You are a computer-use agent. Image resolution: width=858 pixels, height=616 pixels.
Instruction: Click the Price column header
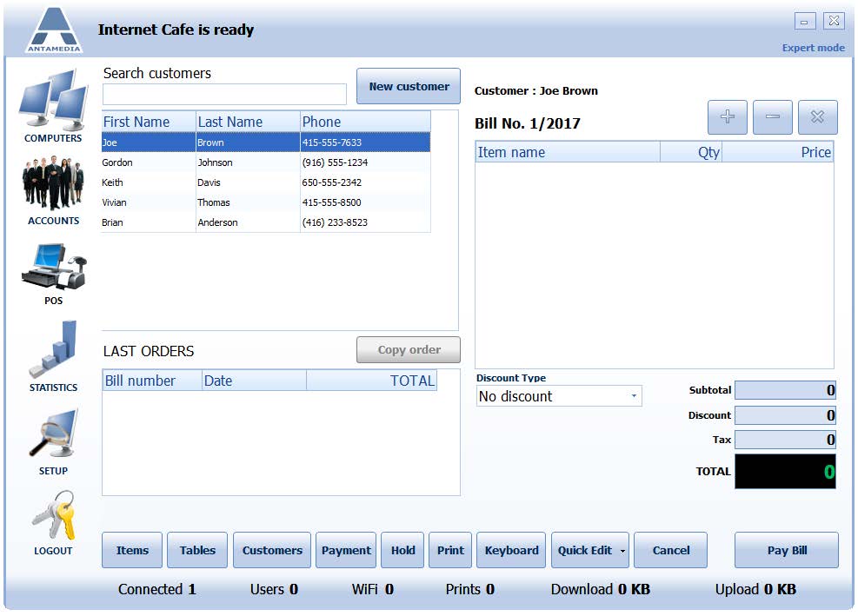[x=778, y=153]
